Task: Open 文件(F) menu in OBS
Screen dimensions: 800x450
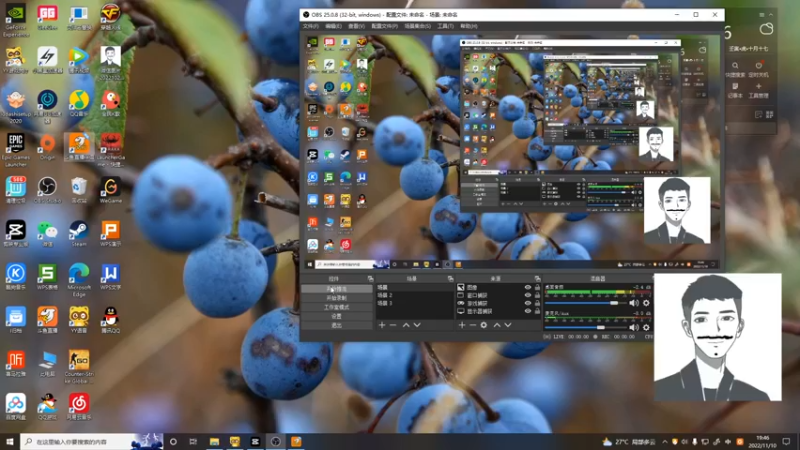Action: coord(310,26)
